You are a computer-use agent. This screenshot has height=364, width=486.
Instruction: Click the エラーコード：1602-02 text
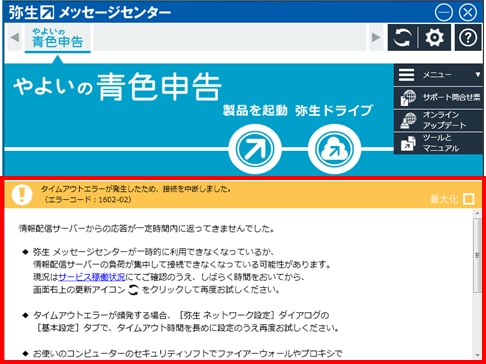coord(87,199)
